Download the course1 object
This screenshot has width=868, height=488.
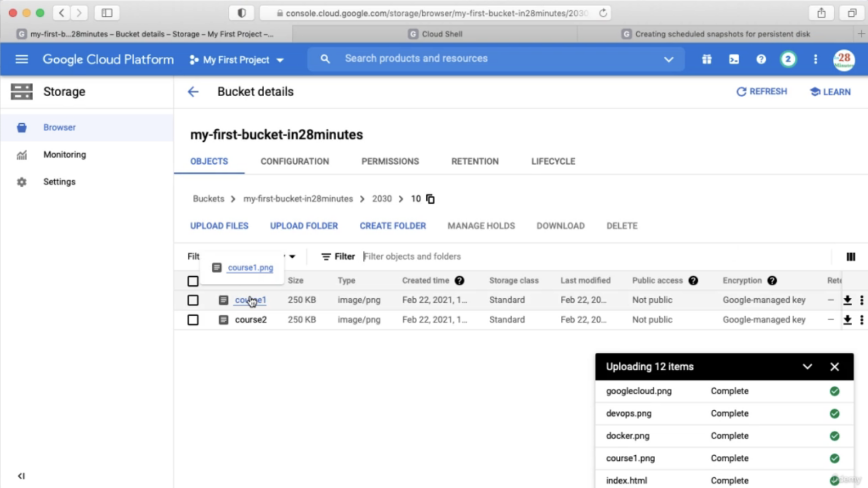pyautogui.click(x=848, y=300)
